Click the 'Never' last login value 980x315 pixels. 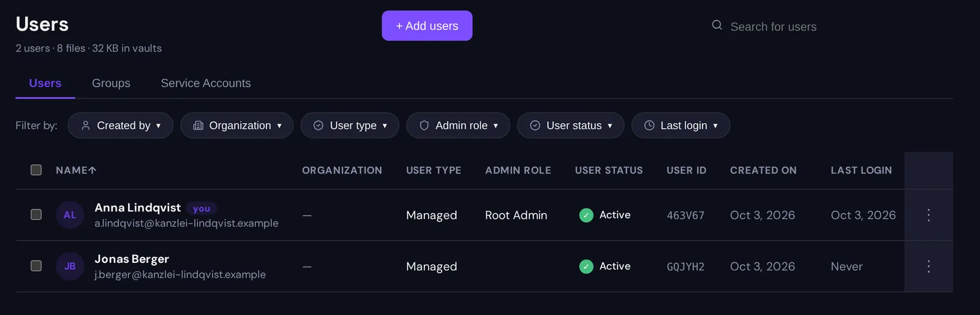click(846, 267)
